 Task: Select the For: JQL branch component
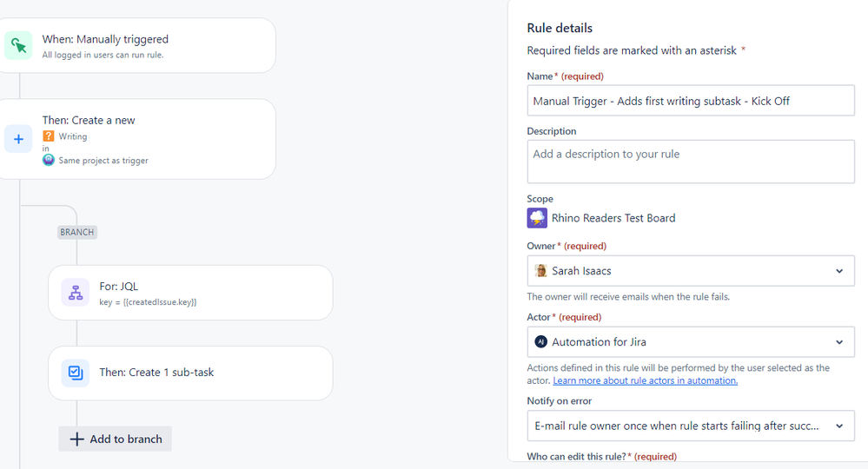coord(190,293)
